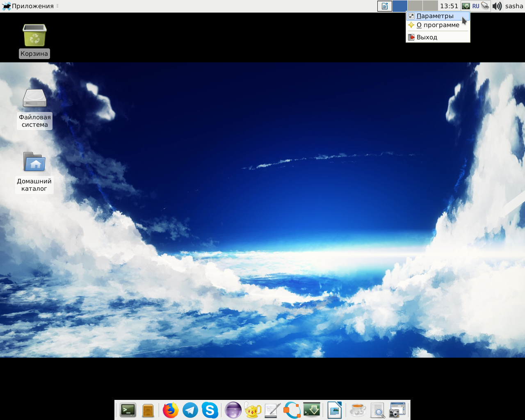This screenshot has height=420, width=525.
Task: Open the terminal emulator from the dock
Action: [128, 410]
